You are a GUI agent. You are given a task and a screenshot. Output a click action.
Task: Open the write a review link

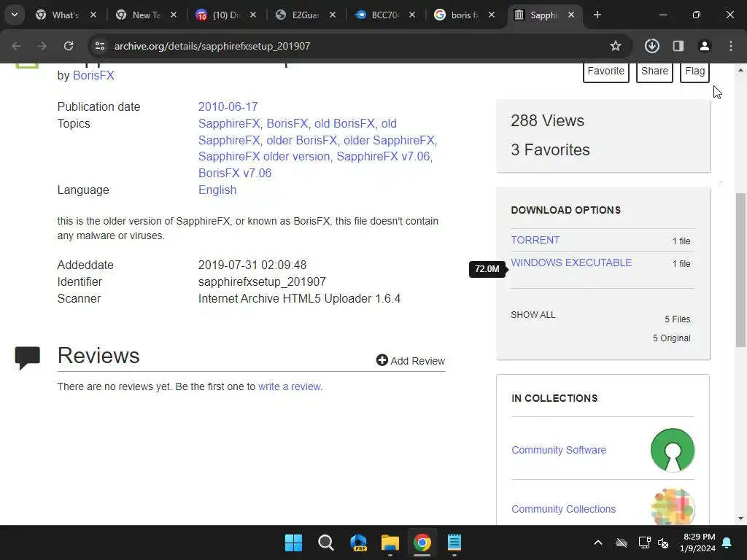pos(289,386)
